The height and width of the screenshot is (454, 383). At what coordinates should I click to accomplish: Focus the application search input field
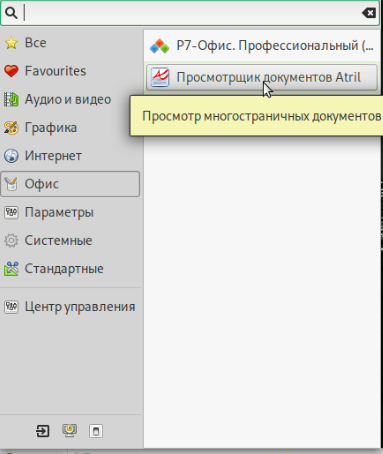[x=190, y=13]
